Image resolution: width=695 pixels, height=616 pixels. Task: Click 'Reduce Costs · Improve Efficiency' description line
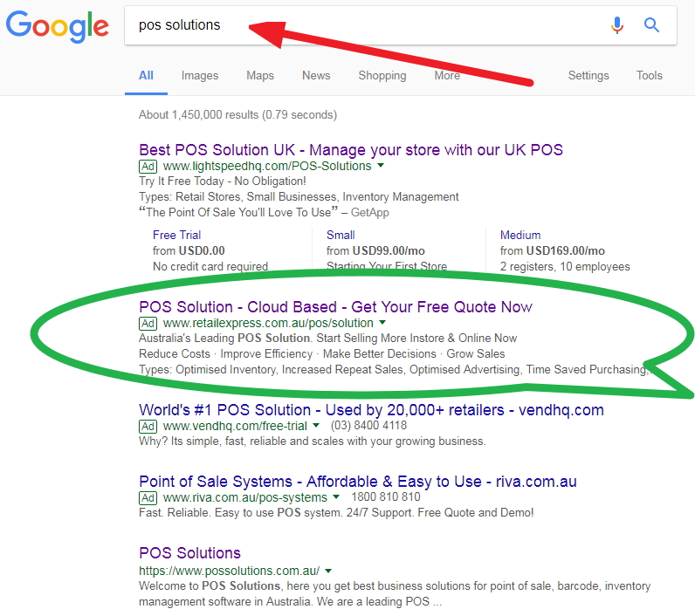(x=322, y=354)
